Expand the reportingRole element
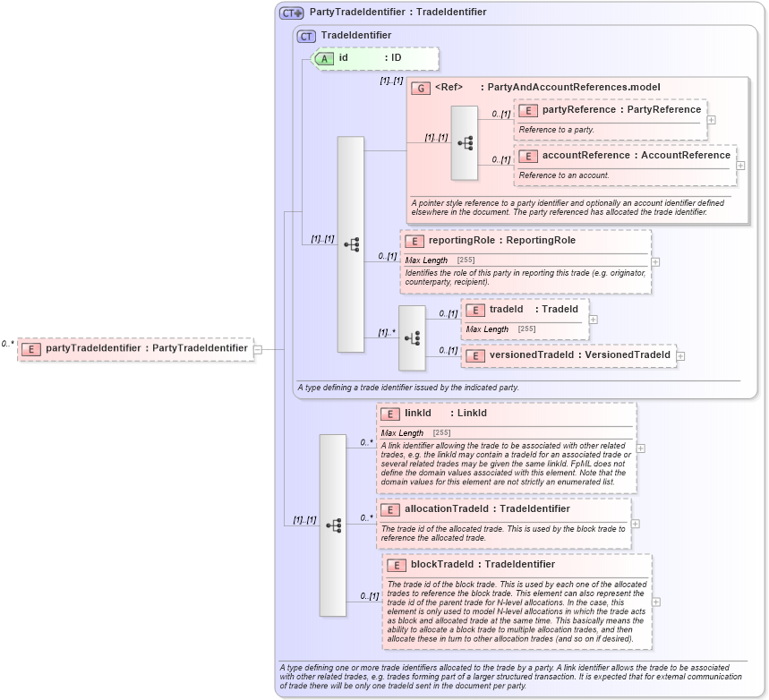 655,262
